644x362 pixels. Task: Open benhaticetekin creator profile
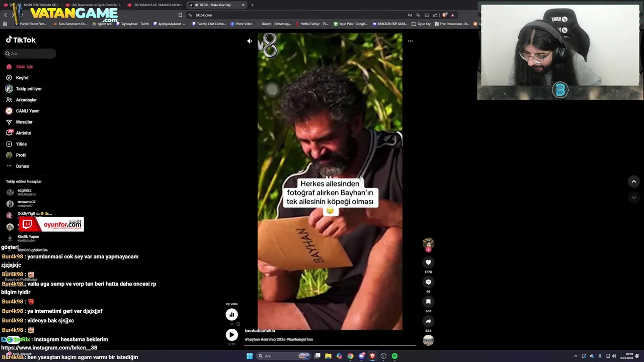pyautogui.click(x=260, y=331)
